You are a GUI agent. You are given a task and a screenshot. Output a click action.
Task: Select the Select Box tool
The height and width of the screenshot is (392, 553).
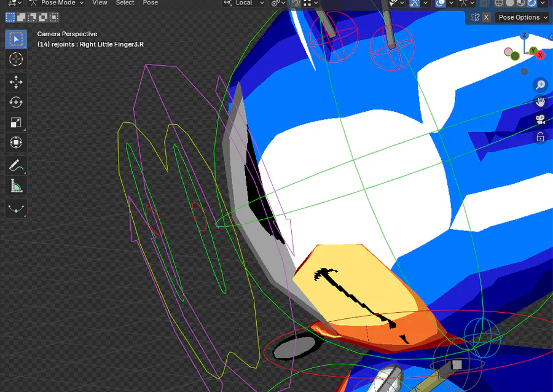pyautogui.click(x=16, y=39)
